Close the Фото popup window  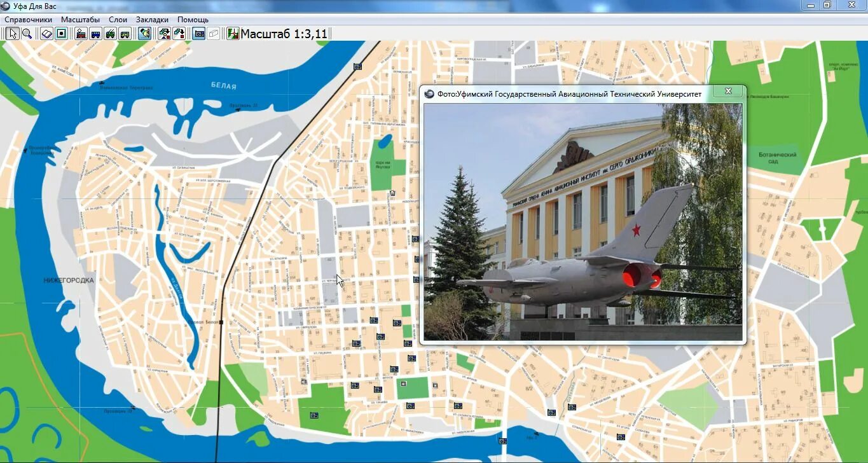[728, 91]
